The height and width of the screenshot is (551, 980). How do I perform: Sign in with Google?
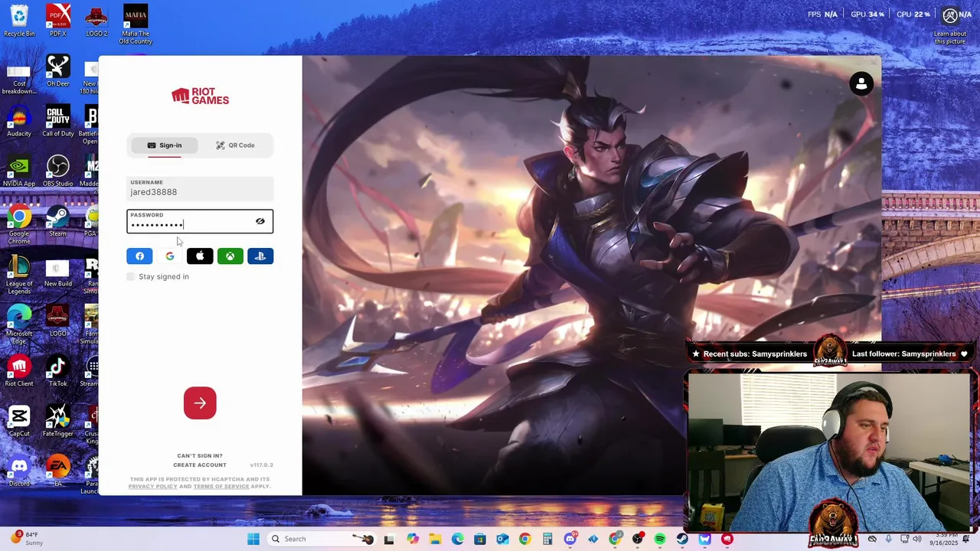(170, 256)
